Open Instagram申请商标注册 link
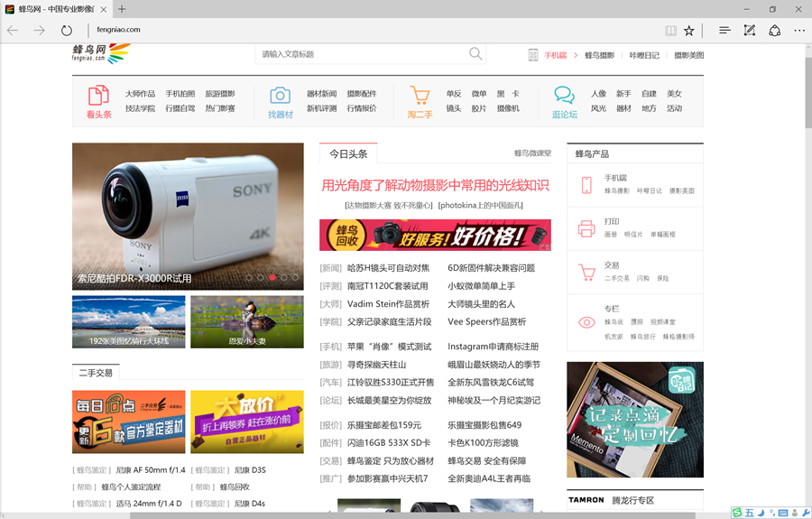This screenshot has height=519, width=812. (x=493, y=347)
